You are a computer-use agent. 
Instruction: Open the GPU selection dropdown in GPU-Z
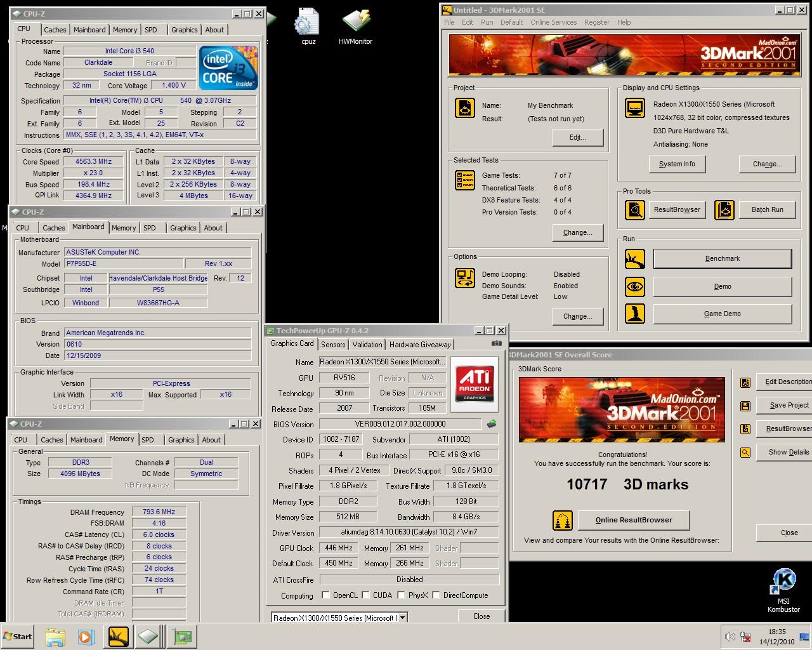click(x=403, y=618)
